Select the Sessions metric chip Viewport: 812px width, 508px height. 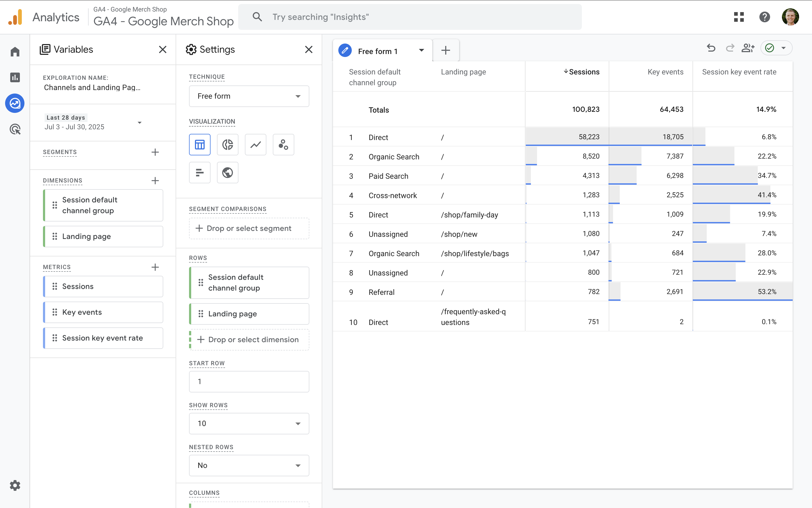[103, 286]
